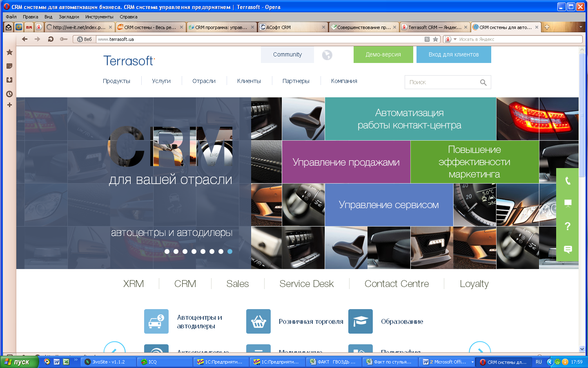Click the shopping basket retail icon

[x=258, y=321]
